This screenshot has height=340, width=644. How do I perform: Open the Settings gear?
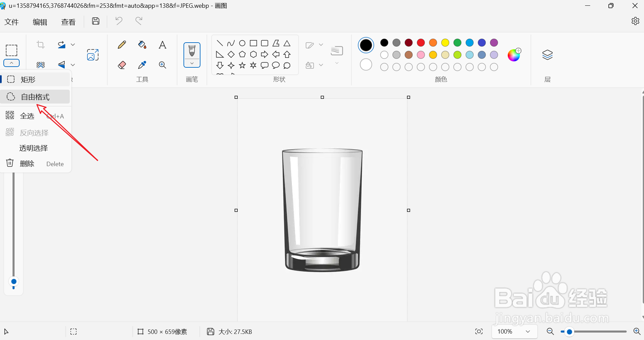pos(635,21)
